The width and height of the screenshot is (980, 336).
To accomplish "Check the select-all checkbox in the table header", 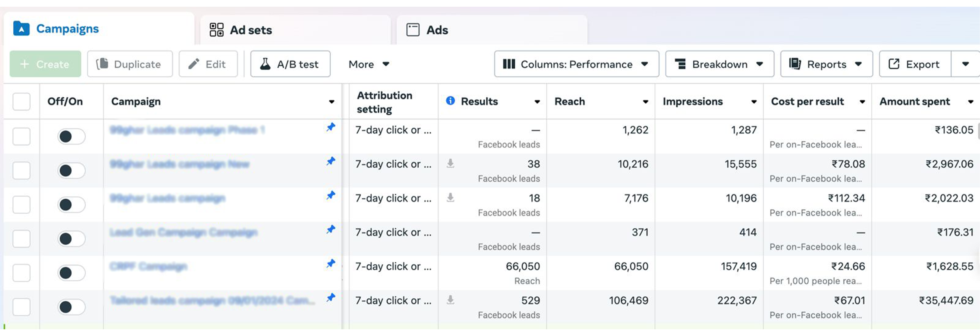I will coord(21,102).
